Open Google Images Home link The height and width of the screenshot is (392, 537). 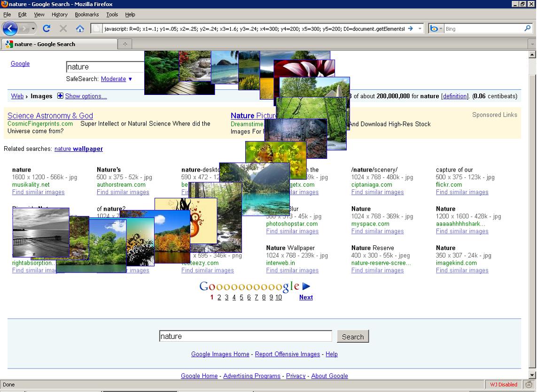[x=220, y=354]
